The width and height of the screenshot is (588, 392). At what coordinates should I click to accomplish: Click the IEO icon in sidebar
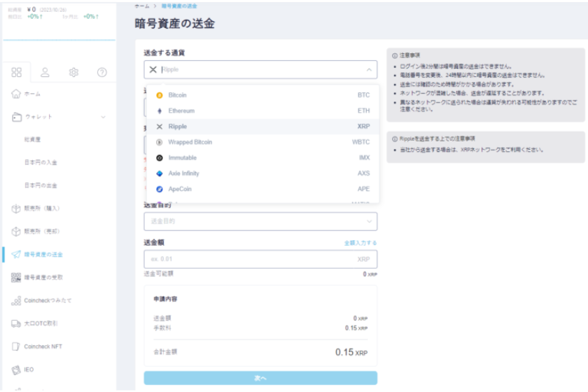(x=15, y=370)
